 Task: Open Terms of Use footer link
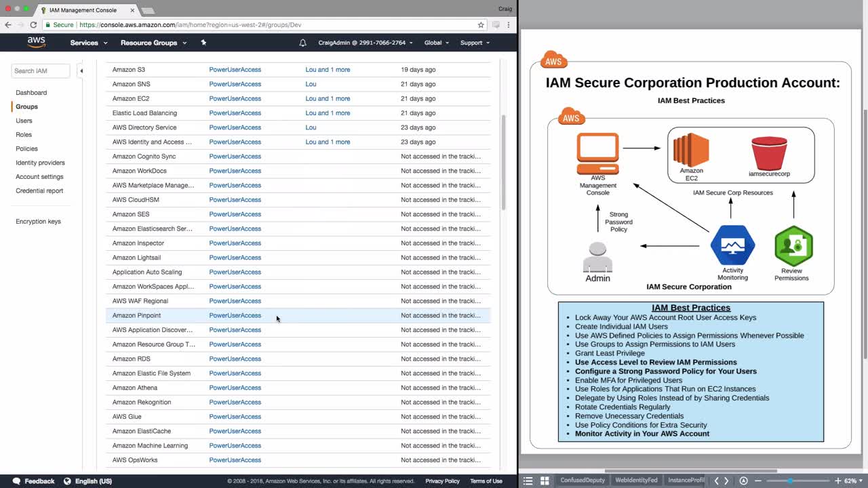click(x=486, y=481)
